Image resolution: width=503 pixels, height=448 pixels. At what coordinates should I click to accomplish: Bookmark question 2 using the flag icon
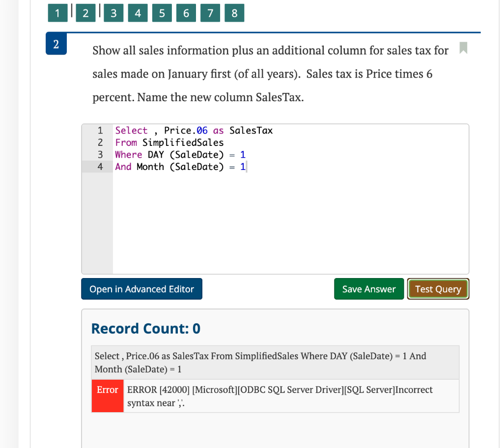click(x=462, y=49)
